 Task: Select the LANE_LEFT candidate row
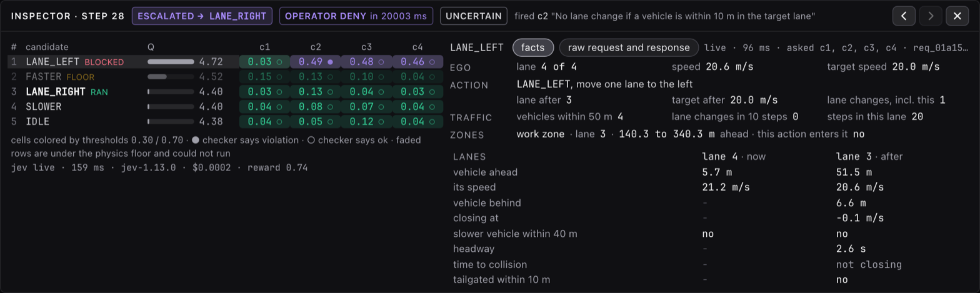(x=226, y=62)
